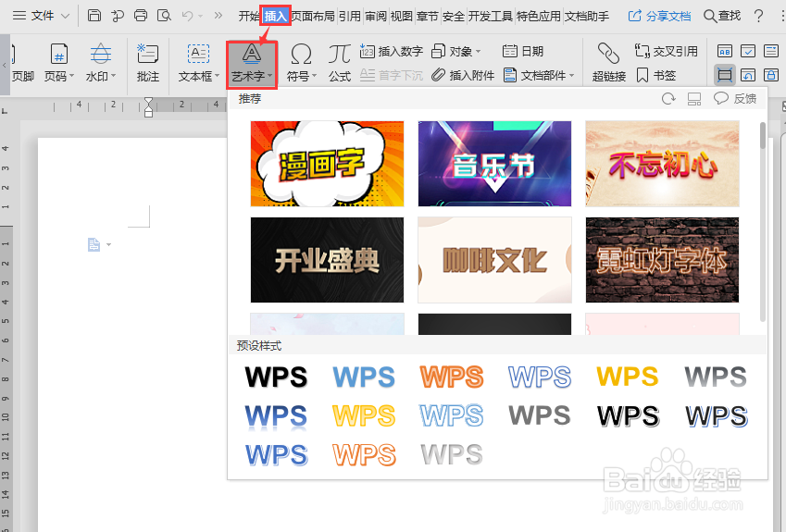Viewport: 786px width, 532px height.
Task: Choose the solid blue WPS preset style
Action: (364, 377)
